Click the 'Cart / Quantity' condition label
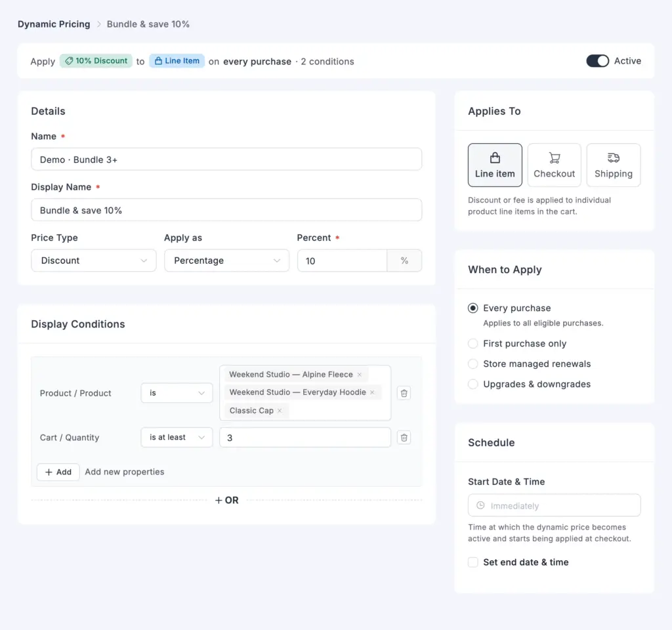Viewport: 672px width, 630px height. pyautogui.click(x=70, y=438)
